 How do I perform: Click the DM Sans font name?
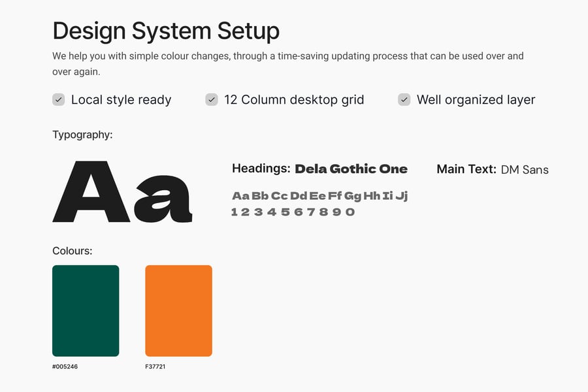(x=525, y=170)
